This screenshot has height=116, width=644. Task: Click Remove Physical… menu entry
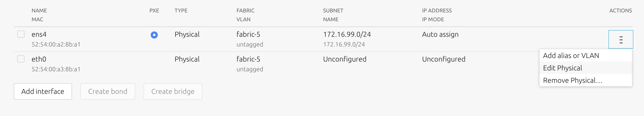pyautogui.click(x=572, y=80)
